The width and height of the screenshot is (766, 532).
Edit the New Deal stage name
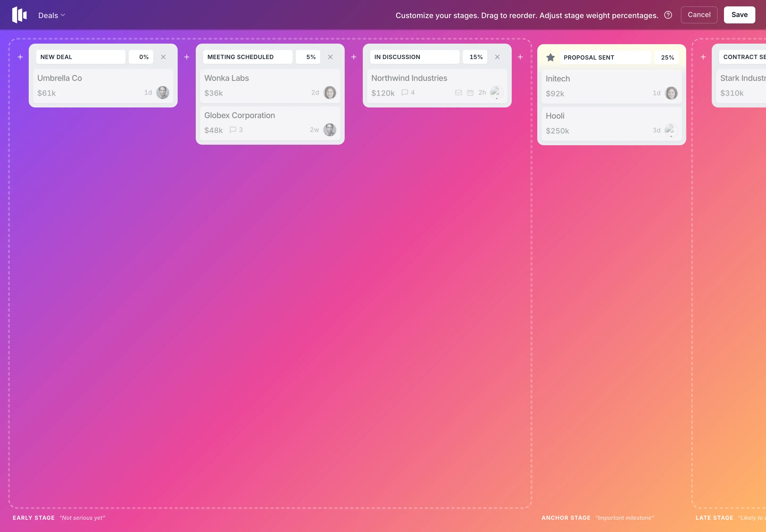[x=81, y=57]
